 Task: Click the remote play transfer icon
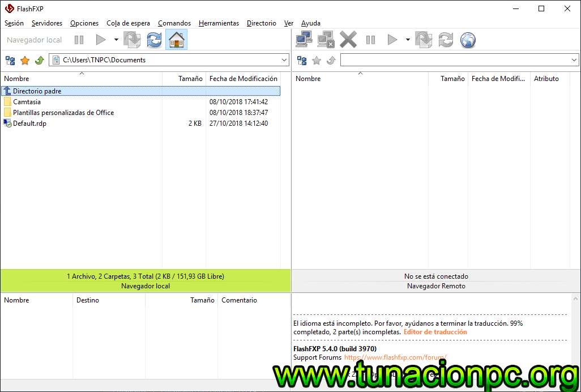tap(392, 40)
